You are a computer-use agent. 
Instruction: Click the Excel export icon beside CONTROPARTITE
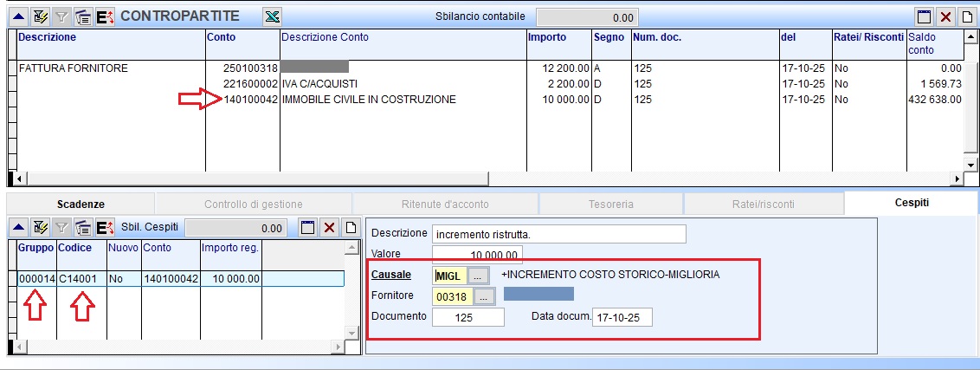[272, 16]
